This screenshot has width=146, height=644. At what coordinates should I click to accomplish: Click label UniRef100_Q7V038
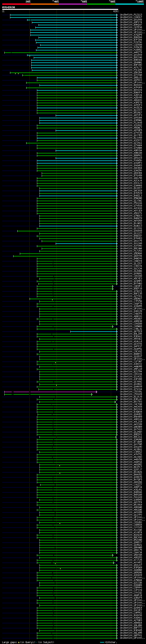coord(131,133)
